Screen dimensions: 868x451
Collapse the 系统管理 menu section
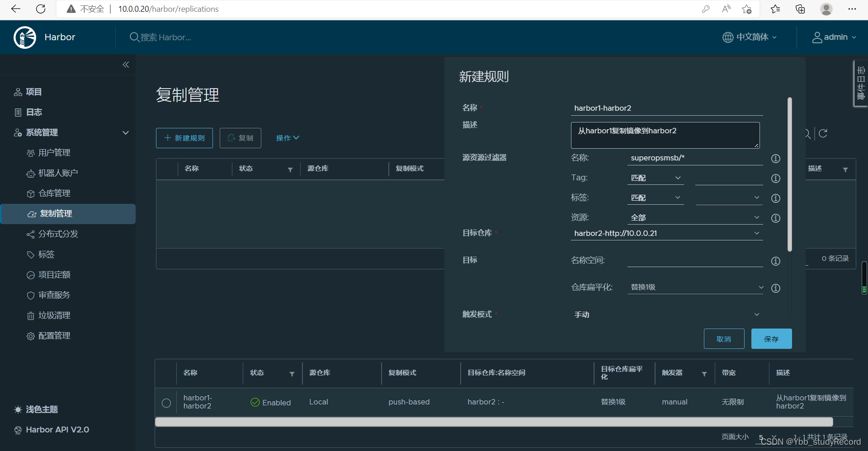126,132
